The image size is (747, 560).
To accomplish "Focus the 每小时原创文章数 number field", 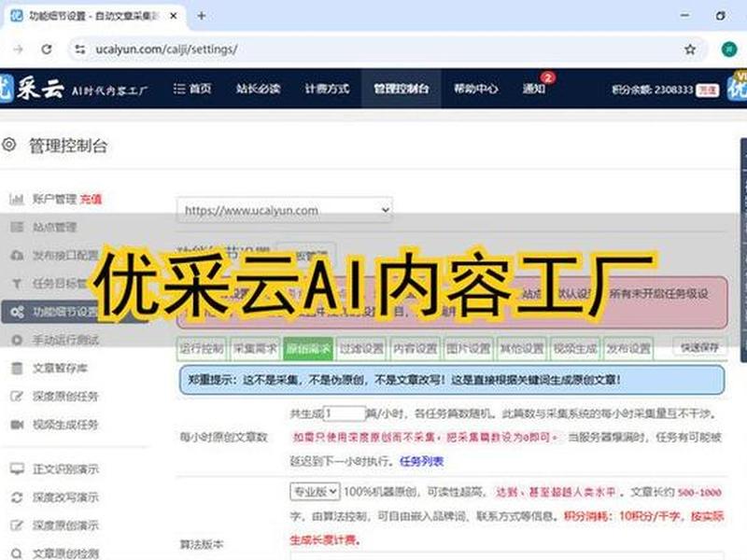I will point(345,413).
